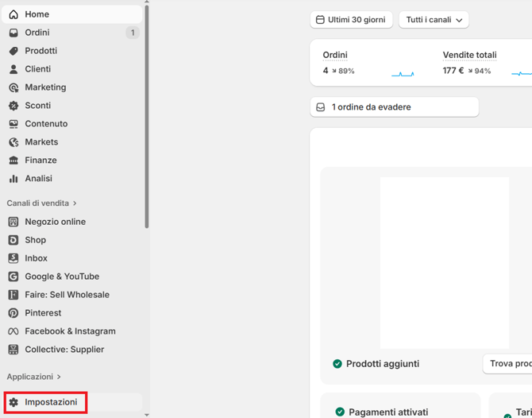Go to Clienti in the sidebar
This screenshot has height=418, width=532.
tap(37, 69)
